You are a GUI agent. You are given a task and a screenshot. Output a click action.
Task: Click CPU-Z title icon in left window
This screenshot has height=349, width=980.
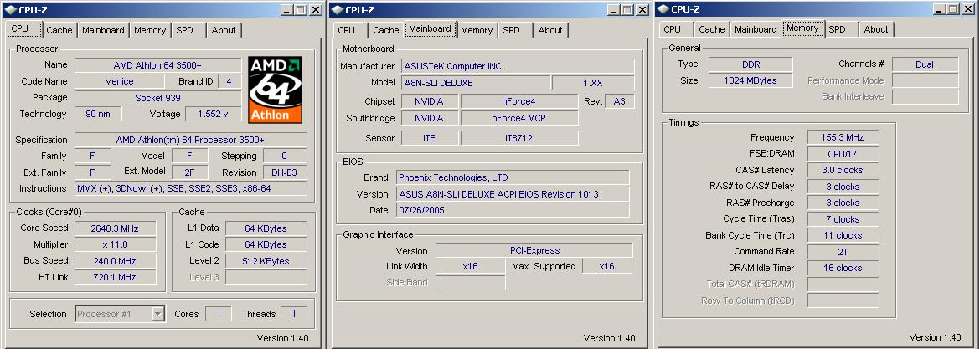click(x=10, y=9)
